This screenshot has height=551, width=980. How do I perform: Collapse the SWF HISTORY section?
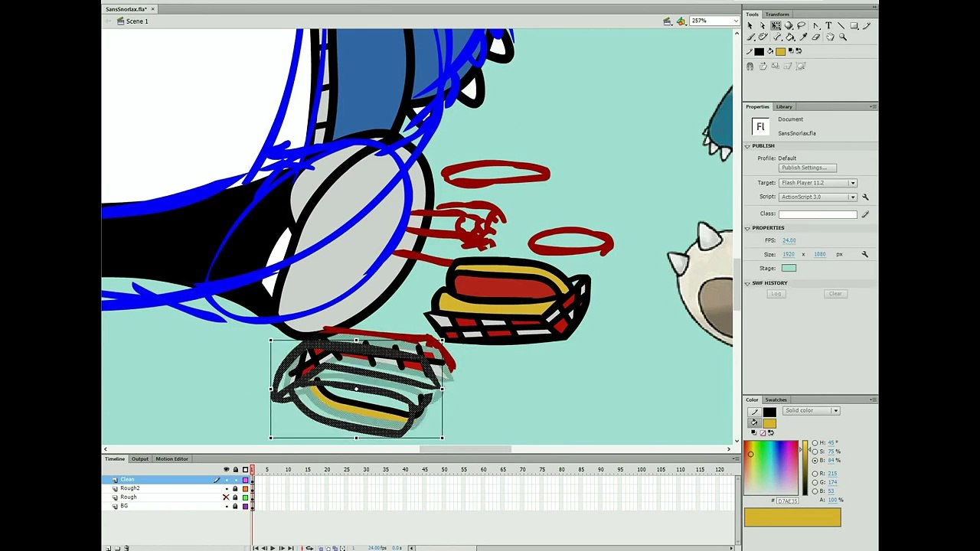[747, 283]
